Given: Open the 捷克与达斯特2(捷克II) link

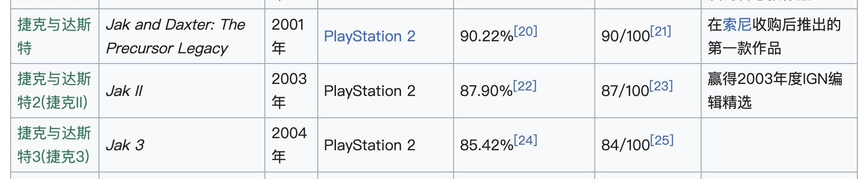Looking at the screenshot, I should pyautogui.click(x=54, y=90).
